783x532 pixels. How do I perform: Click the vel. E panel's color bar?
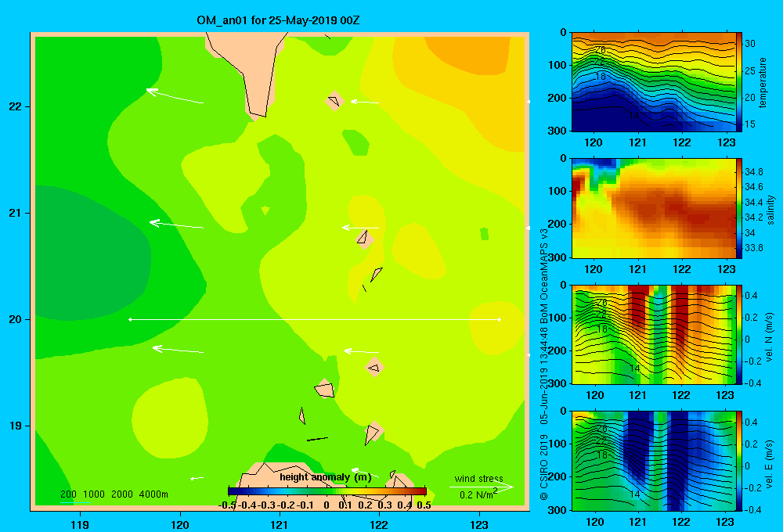click(739, 461)
